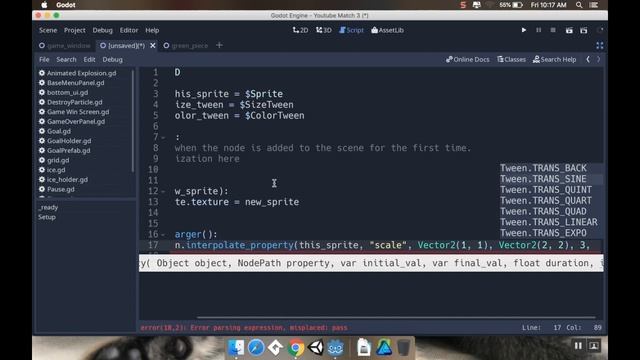Open the Editor menu
The height and width of the screenshot is (360, 640).
coord(129,30)
